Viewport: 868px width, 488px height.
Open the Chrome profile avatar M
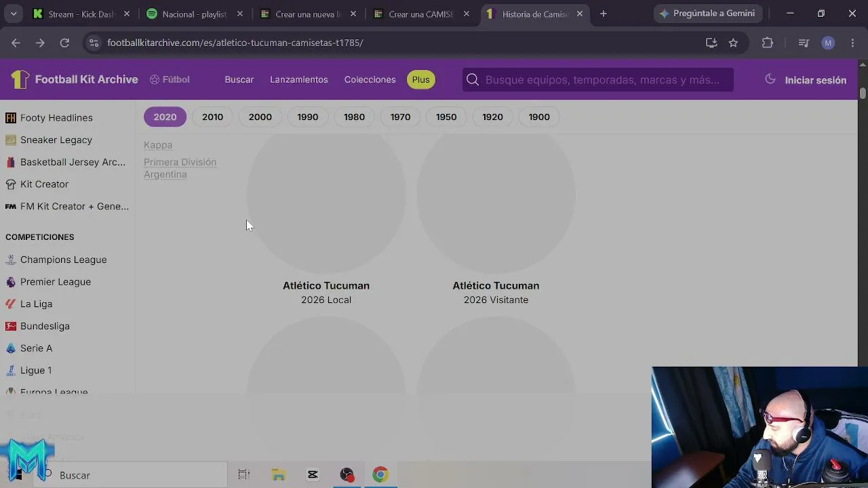pos(828,43)
